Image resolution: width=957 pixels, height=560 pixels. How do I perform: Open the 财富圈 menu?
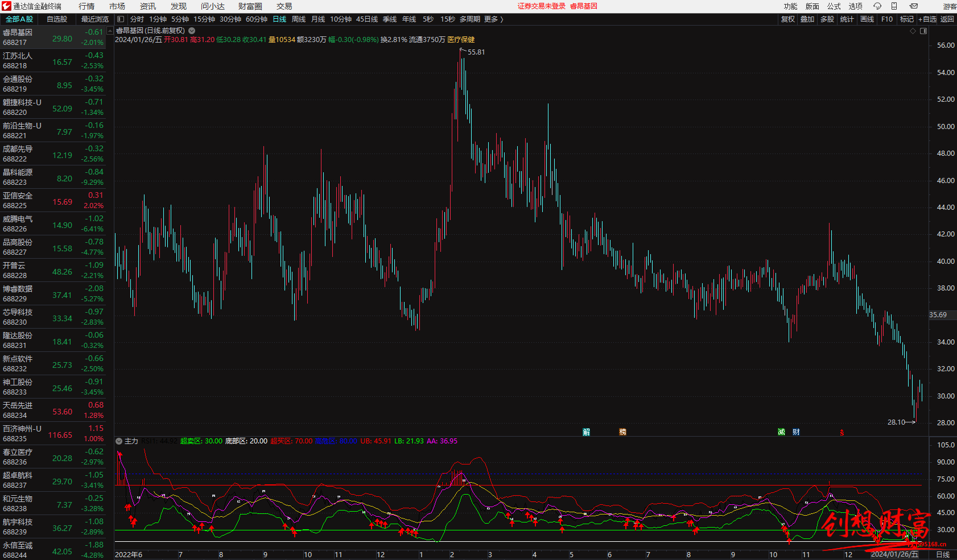coord(250,6)
